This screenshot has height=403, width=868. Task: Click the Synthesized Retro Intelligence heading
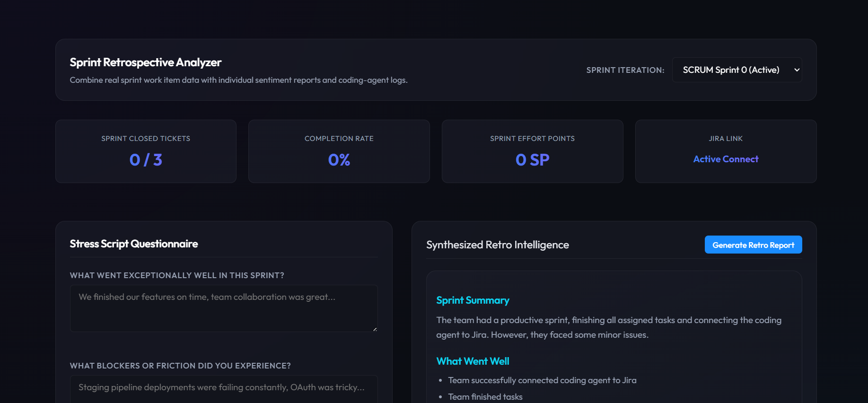click(498, 245)
